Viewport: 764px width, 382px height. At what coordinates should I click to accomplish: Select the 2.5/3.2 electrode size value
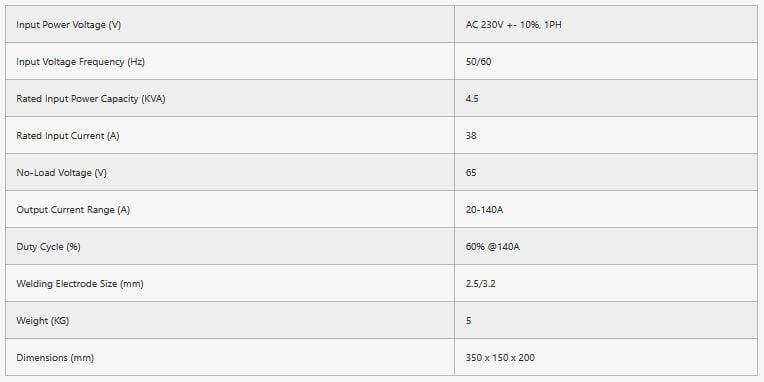480,284
